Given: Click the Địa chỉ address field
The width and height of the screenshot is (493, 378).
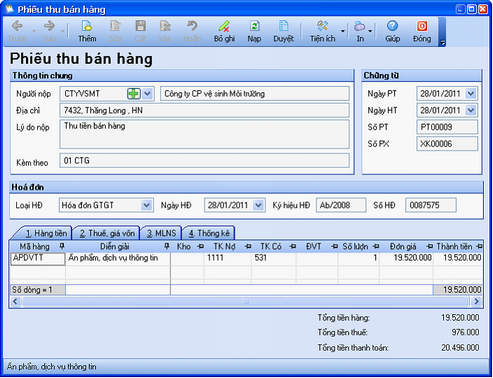Looking at the screenshot, I should (x=204, y=110).
